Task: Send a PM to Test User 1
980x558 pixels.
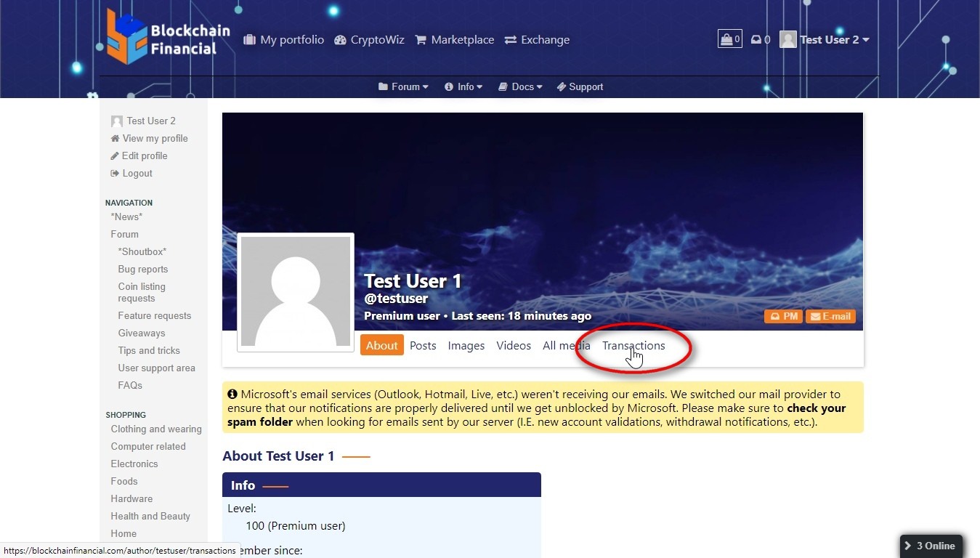Action: coord(783,317)
